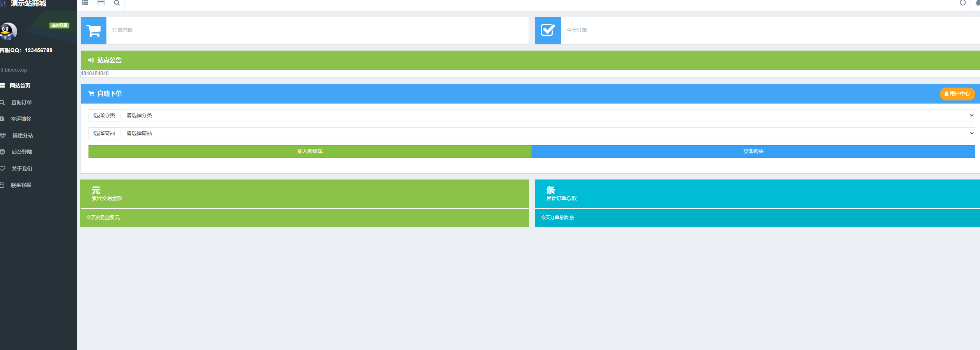Click 联系客服 in the sidebar
The image size is (980, 350).
21,185
